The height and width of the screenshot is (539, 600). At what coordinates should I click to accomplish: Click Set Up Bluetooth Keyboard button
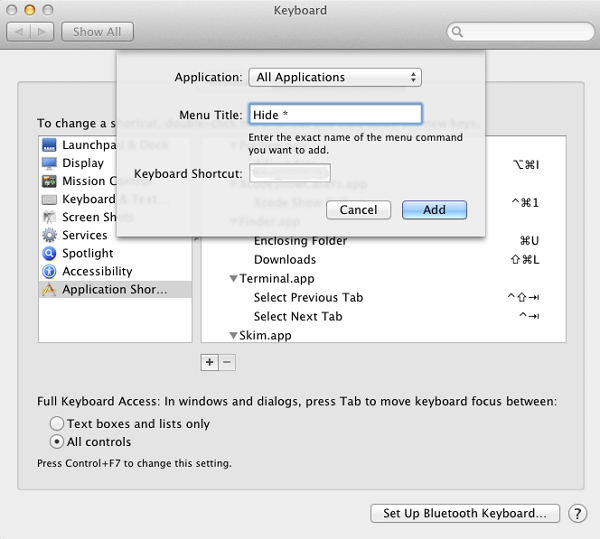[465, 513]
